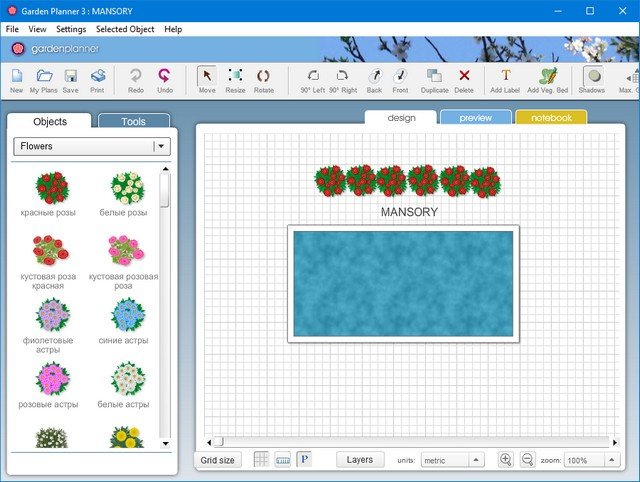Click canvas horizontal scroll right arrow
The image size is (640, 482).
(615, 442)
